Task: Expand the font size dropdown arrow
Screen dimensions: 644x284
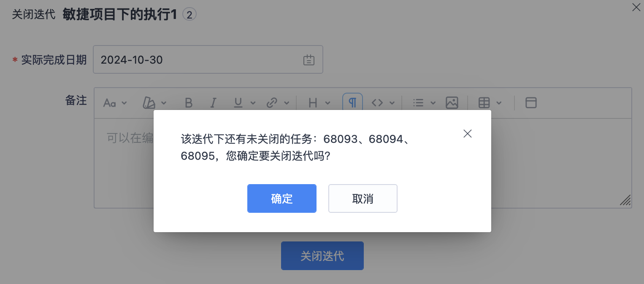Action: pos(124,103)
